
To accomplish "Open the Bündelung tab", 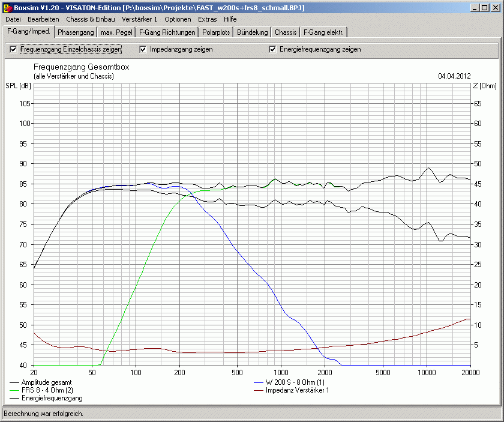I will coord(252,32).
